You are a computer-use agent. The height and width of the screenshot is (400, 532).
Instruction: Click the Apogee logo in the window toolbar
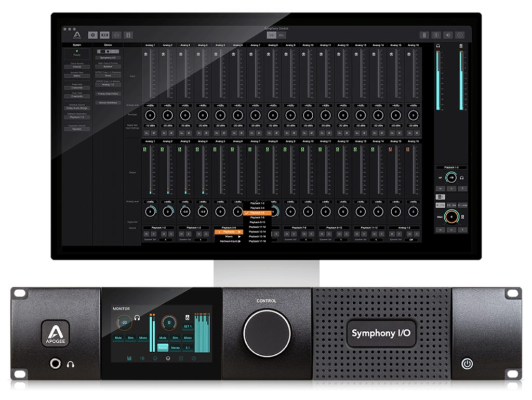[x=77, y=35]
